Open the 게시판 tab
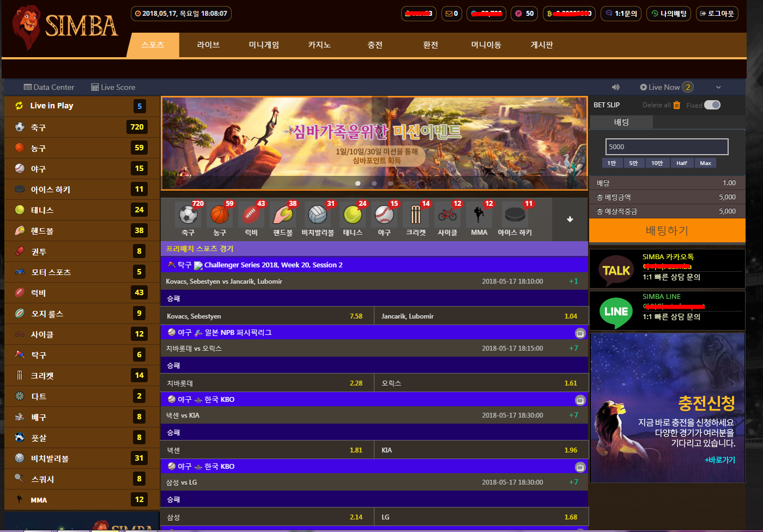The image size is (763, 532). point(542,45)
